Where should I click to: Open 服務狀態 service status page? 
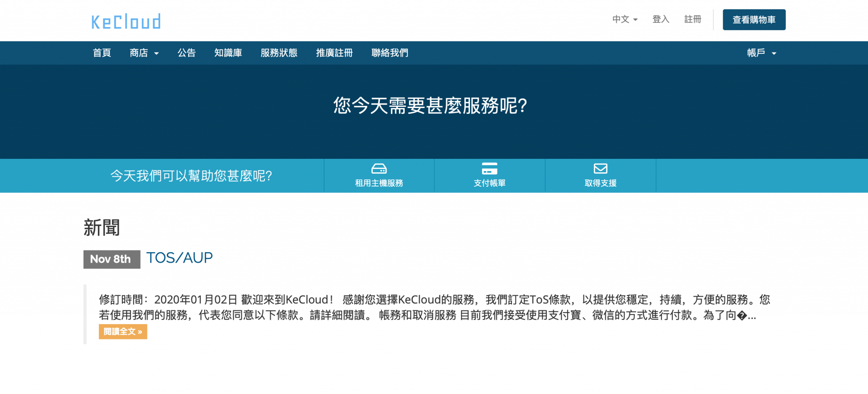279,53
